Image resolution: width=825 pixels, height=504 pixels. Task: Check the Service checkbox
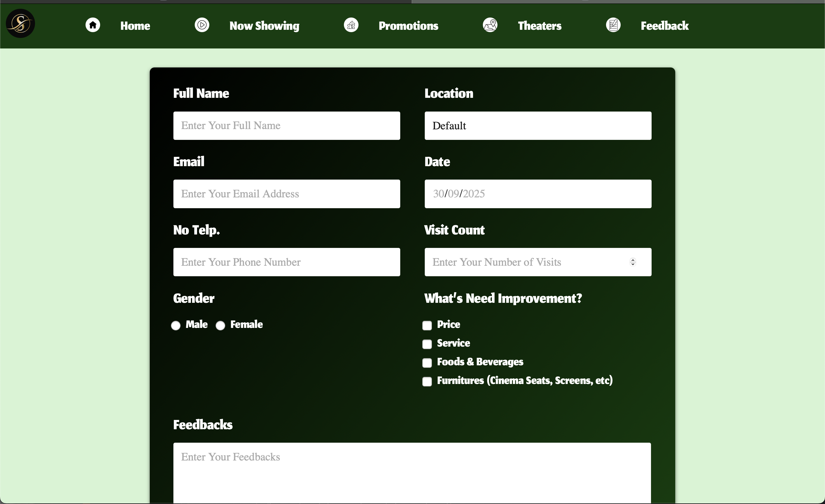click(427, 344)
